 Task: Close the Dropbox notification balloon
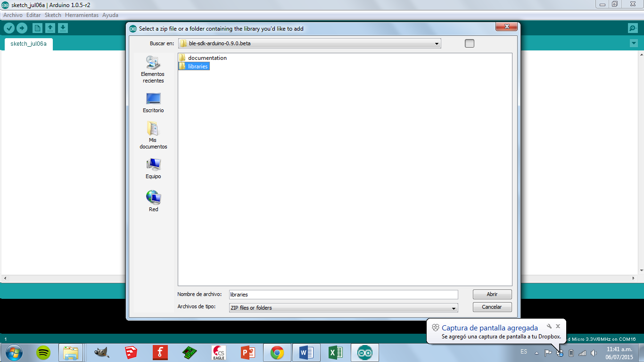pos(558,326)
